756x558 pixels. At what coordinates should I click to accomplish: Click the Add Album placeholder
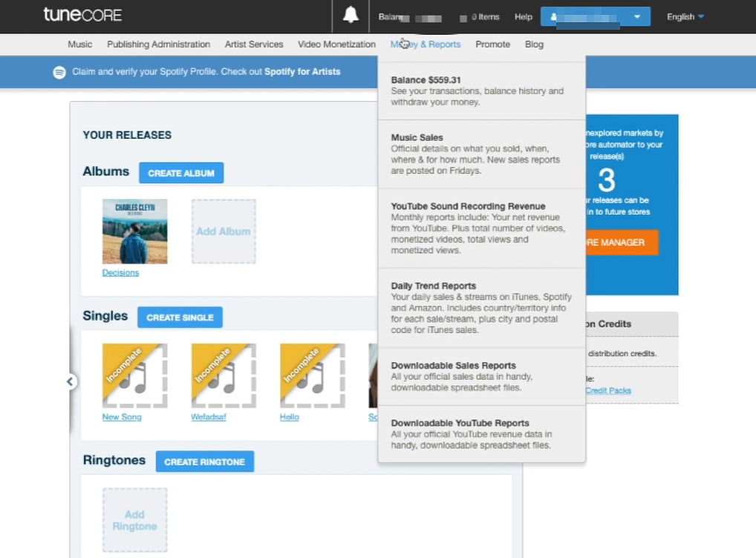click(224, 232)
